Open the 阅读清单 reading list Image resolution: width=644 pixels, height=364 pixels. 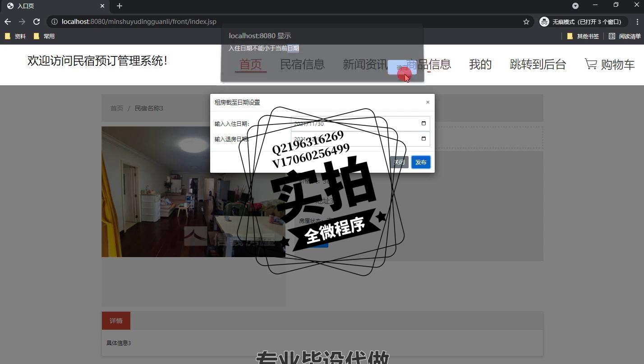pos(625,36)
